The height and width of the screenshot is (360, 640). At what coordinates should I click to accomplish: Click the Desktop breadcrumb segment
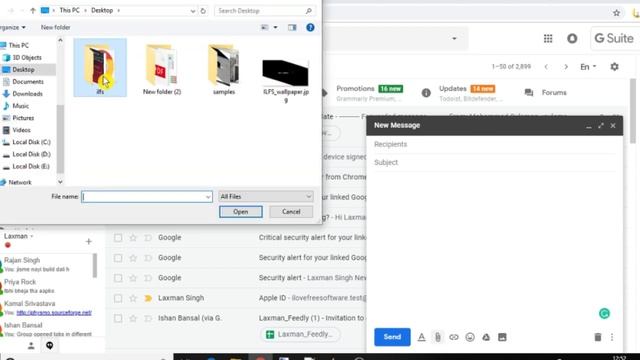click(102, 10)
